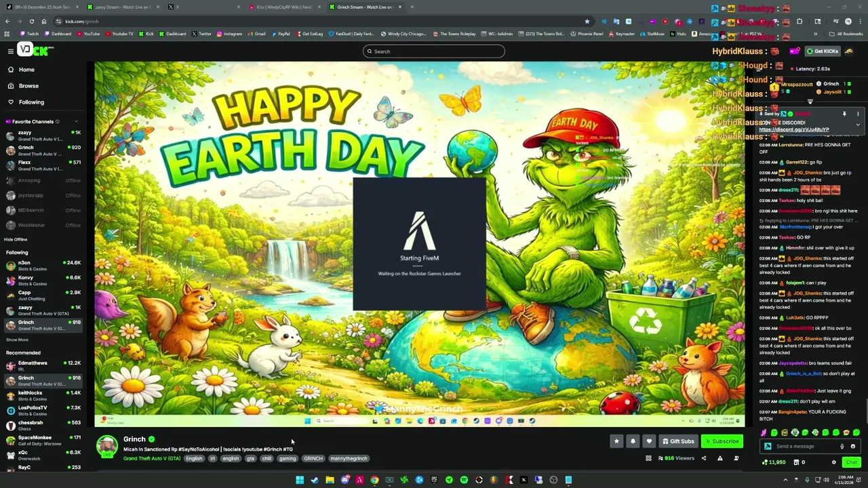The height and width of the screenshot is (488, 868).
Task: Open the Kick shop icon next to 0
Action: click(795, 462)
